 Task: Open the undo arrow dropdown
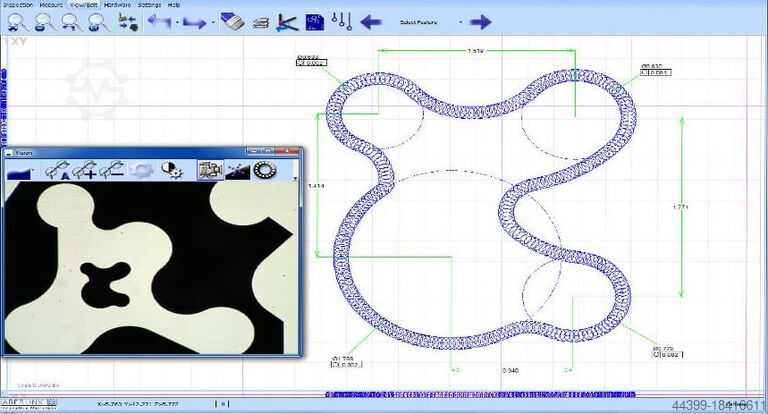[177, 23]
